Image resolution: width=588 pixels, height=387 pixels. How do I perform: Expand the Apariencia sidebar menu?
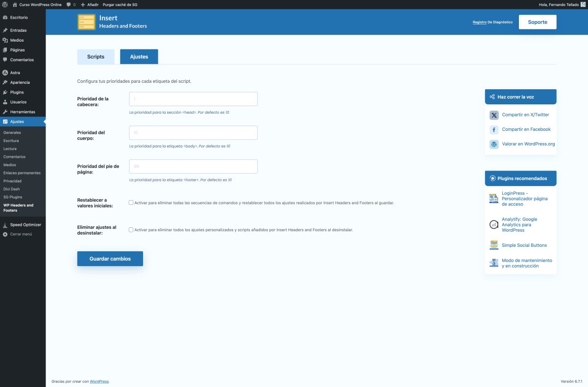point(20,82)
